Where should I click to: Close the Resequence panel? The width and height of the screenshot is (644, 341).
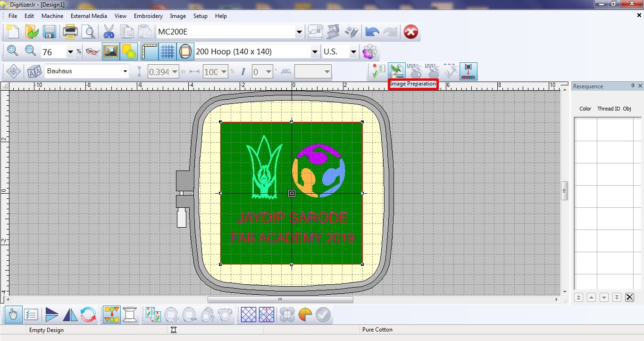coord(640,86)
